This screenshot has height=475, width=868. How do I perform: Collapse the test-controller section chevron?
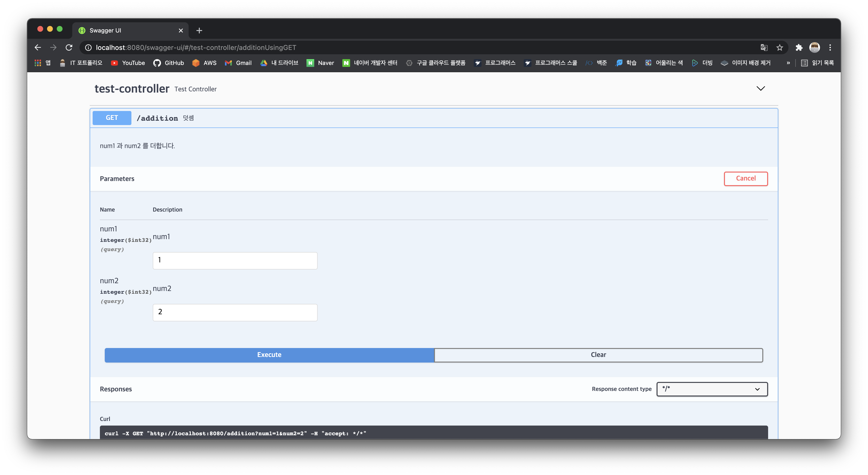point(761,89)
